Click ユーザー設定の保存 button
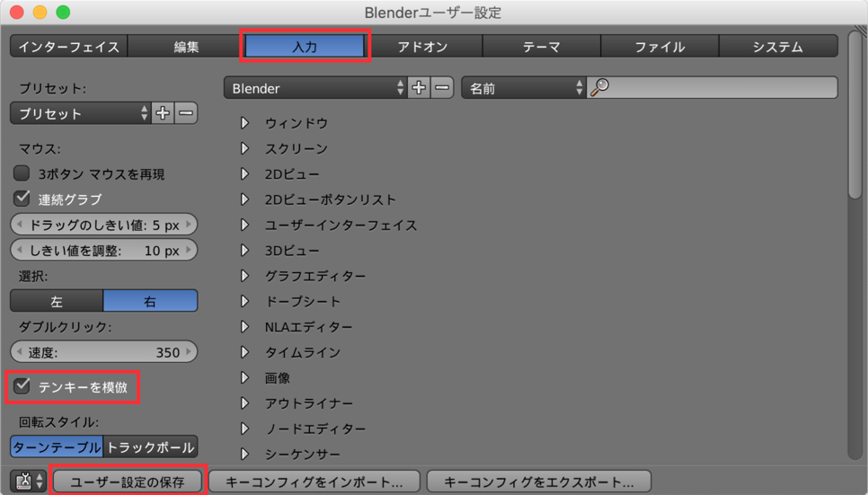The image size is (868, 495). pos(128,482)
